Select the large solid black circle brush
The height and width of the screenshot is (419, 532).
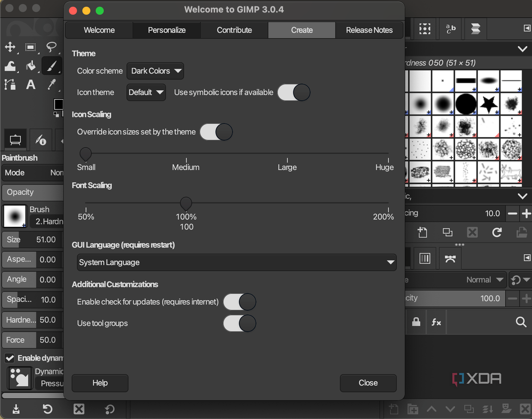(x=465, y=103)
